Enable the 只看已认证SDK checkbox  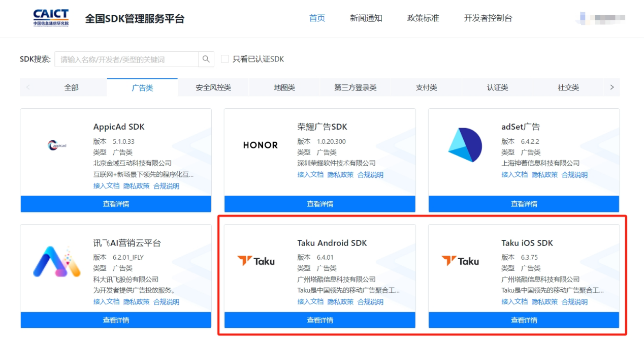(x=225, y=59)
